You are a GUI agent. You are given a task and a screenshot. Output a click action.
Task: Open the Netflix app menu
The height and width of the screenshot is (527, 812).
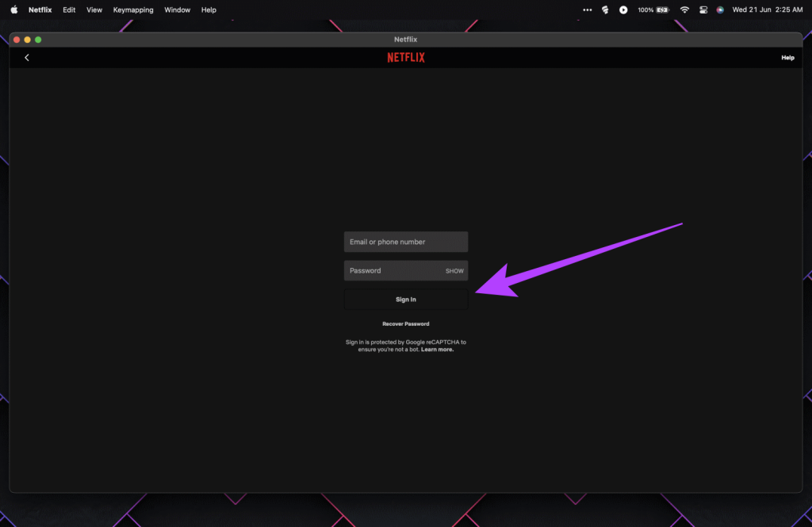tap(40, 10)
